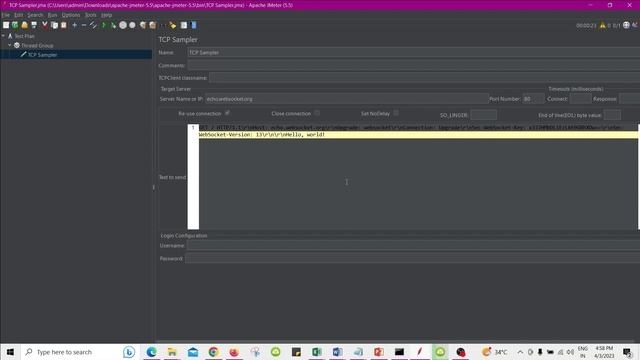This screenshot has height=360, width=640.
Task: Click the remote engines globe icon
Action: [x=627, y=25]
